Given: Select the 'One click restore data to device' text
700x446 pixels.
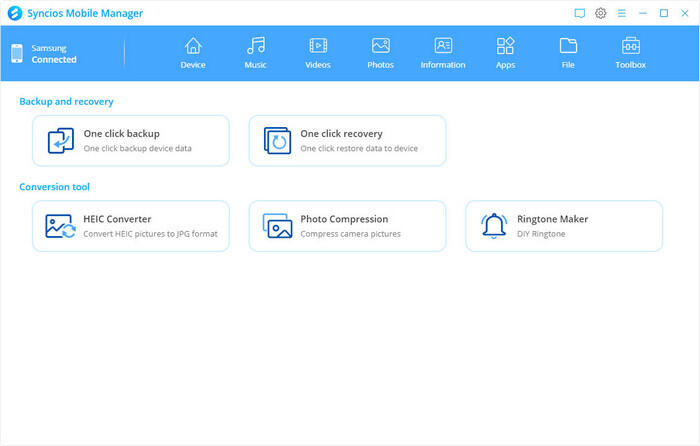Looking at the screenshot, I should pos(359,149).
